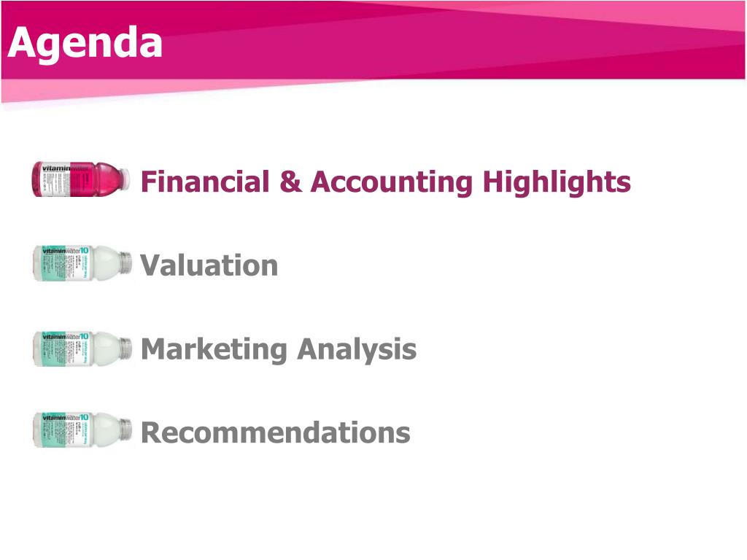Screen dimensions: 747x560
Task: Select the bottle icon next to Recommendations
Action: click(82, 430)
